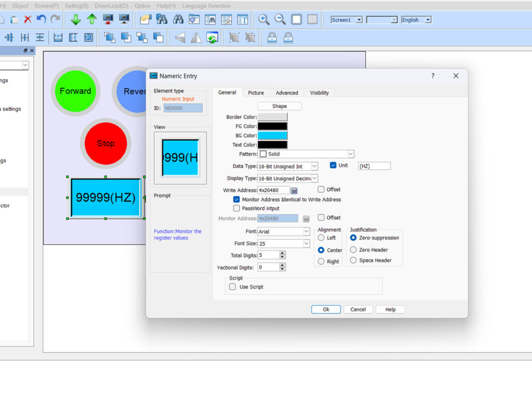
Task: Click the red X delete icon in the toolbar
Action: 28,20
